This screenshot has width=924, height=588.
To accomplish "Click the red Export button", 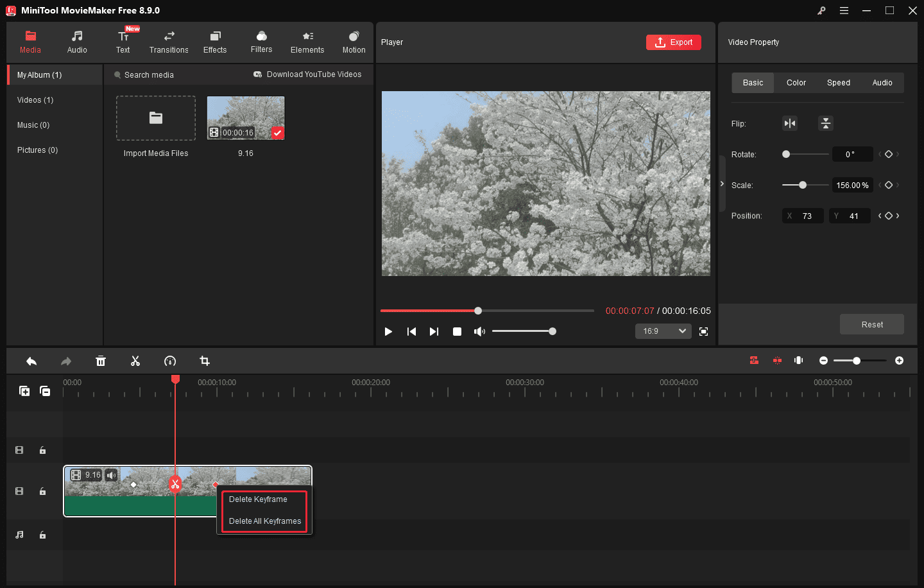I will [x=674, y=42].
